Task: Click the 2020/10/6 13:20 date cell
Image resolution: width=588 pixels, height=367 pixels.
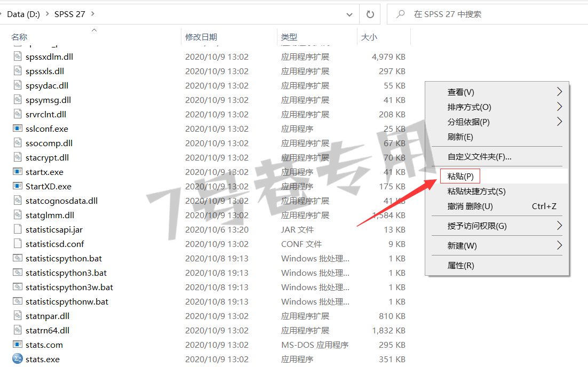Action: click(x=217, y=229)
